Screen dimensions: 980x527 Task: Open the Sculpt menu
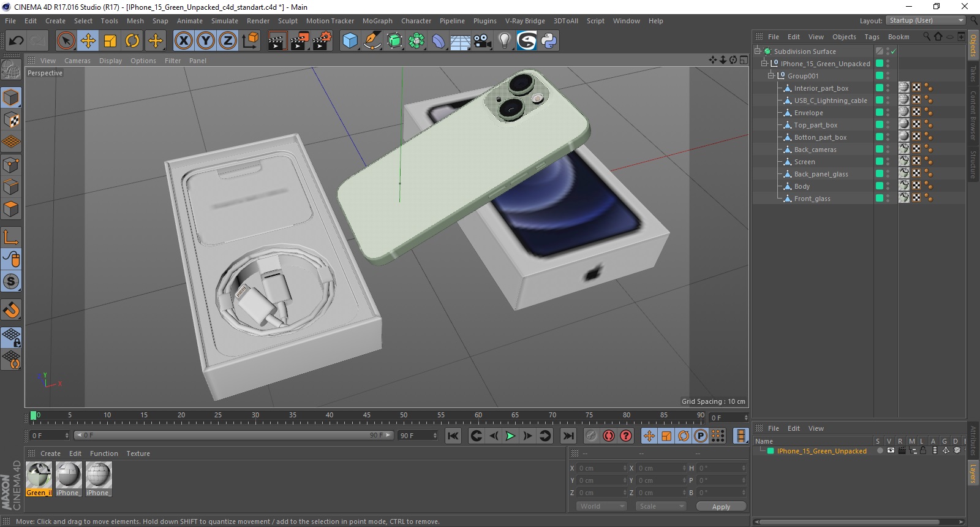(x=287, y=21)
